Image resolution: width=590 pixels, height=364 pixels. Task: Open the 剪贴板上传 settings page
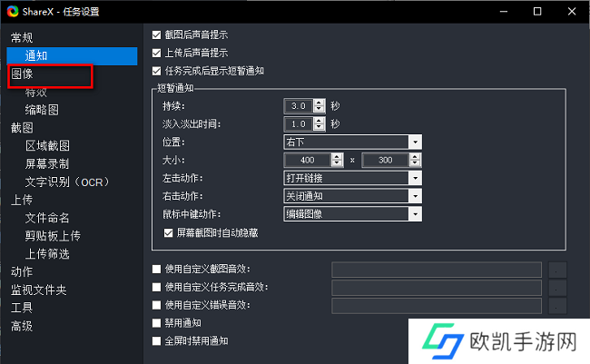(x=53, y=236)
